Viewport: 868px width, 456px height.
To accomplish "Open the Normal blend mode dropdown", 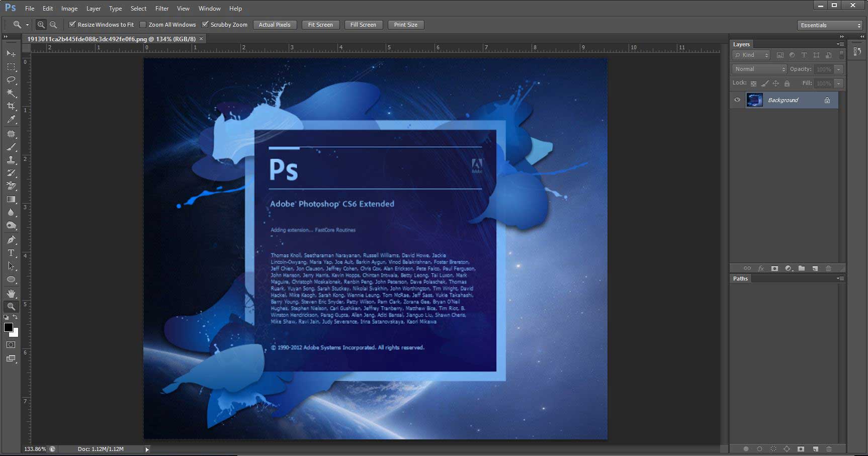I will coord(759,69).
